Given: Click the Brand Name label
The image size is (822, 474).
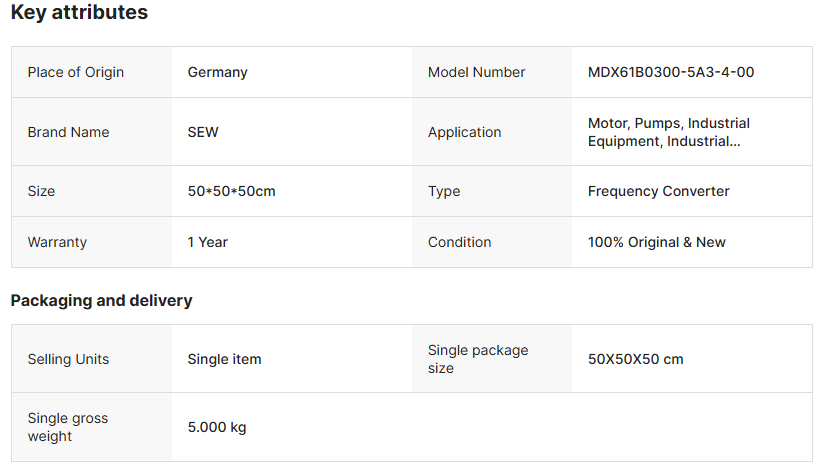Looking at the screenshot, I should (x=68, y=132).
